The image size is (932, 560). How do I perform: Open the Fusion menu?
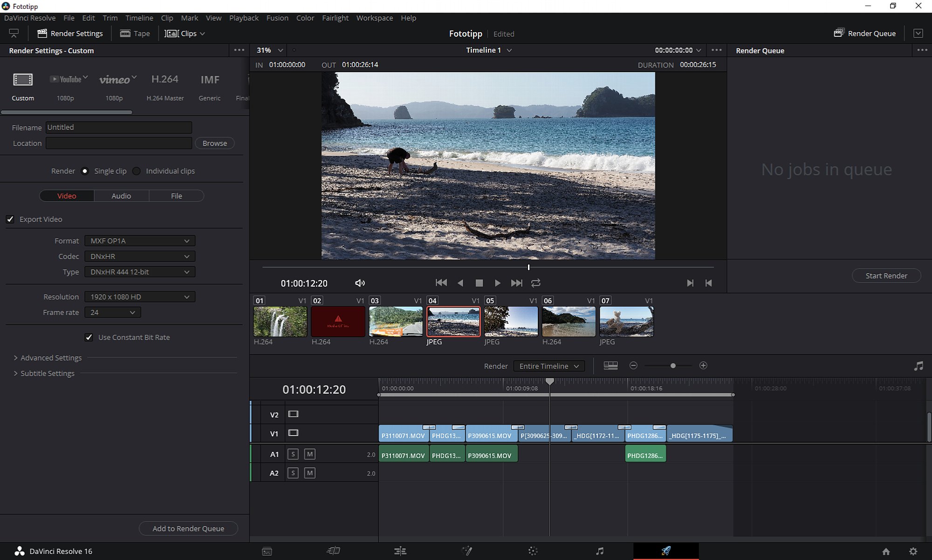pyautogui.click(x=277, y=18)
